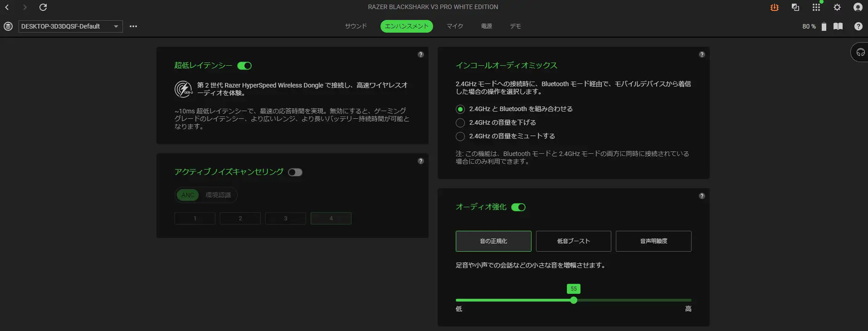This screenshot has width=868, height=331.
Task: Select 2.4GHz と Bluetooth を組み合わせる option
Action: click(460, 109)
